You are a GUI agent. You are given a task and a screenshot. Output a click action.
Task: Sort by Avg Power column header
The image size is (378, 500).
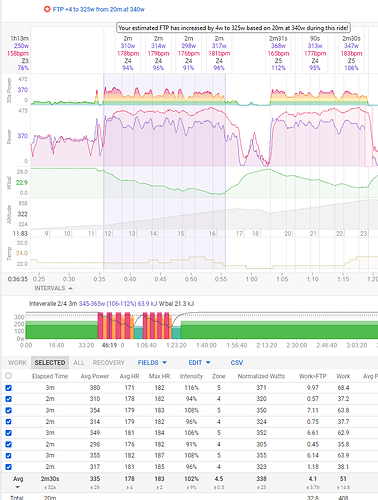pos(95,376)
